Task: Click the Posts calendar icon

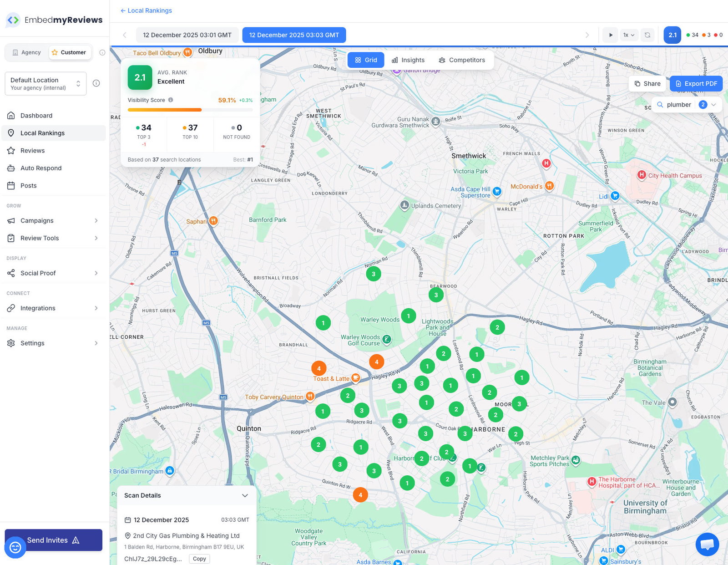Action: [x=11, y=186]
